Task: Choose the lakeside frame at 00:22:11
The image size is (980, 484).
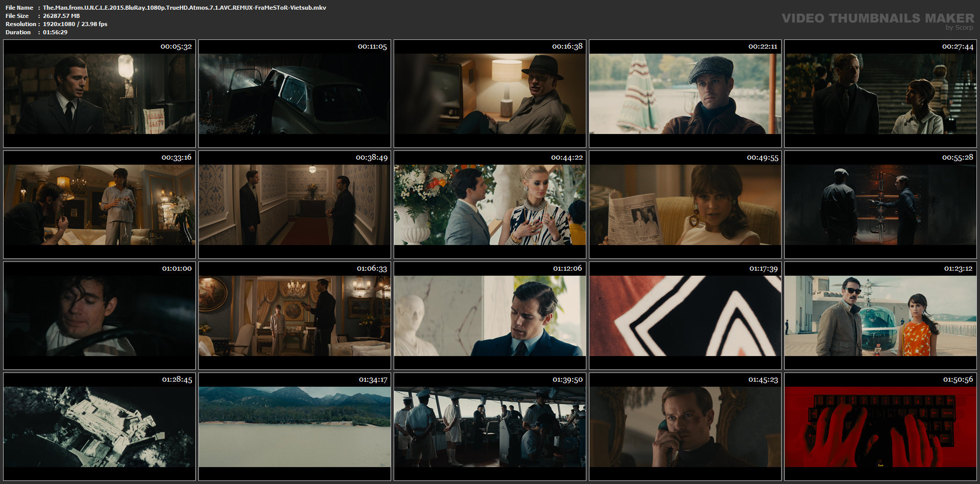Action: pyautogui.click(x=685, y=94)
